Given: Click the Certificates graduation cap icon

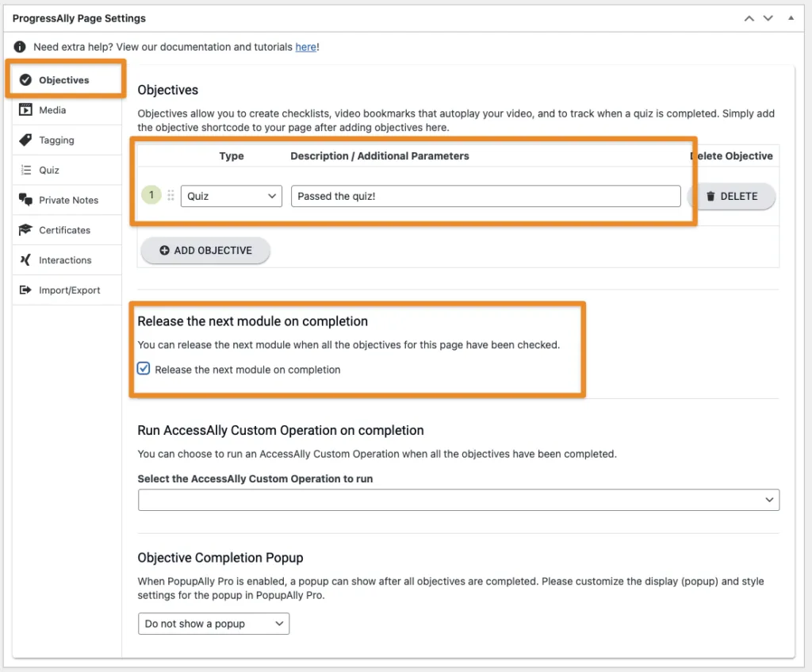Looking at the screenshot, I should tap(25, 229).
